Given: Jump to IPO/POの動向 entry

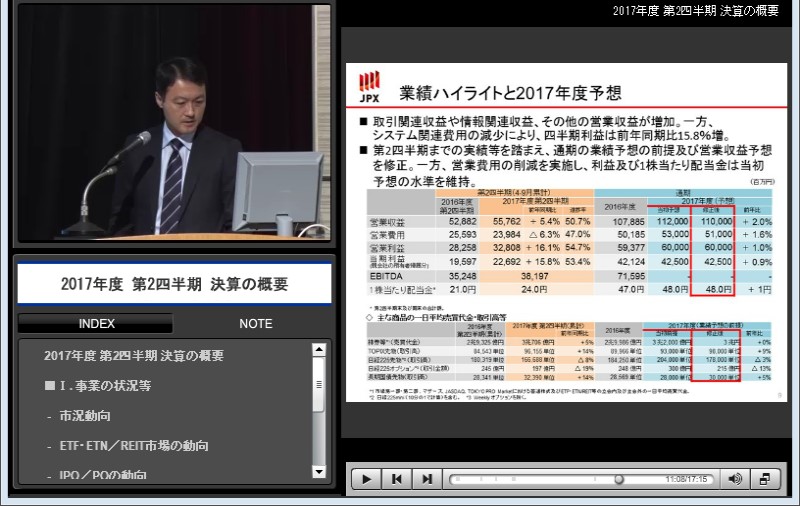Looking at the screenshot, I should [103, 475].
